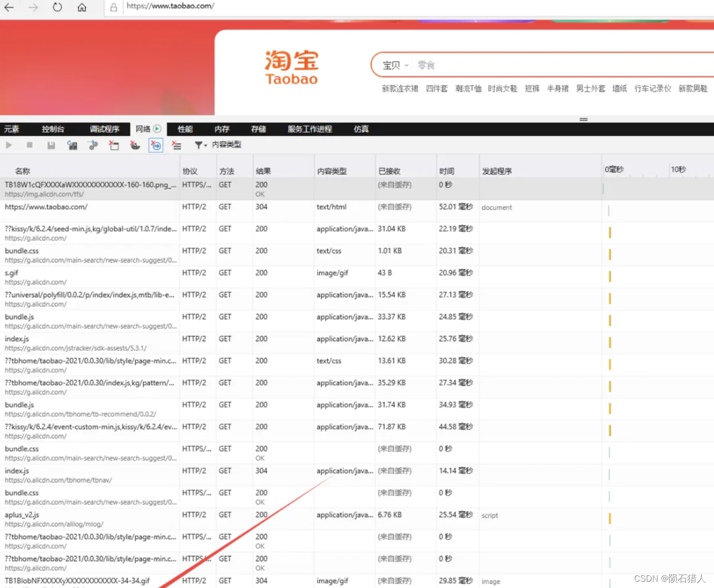
Task: Click the clear cache toolbar icon
Action: 114,145
